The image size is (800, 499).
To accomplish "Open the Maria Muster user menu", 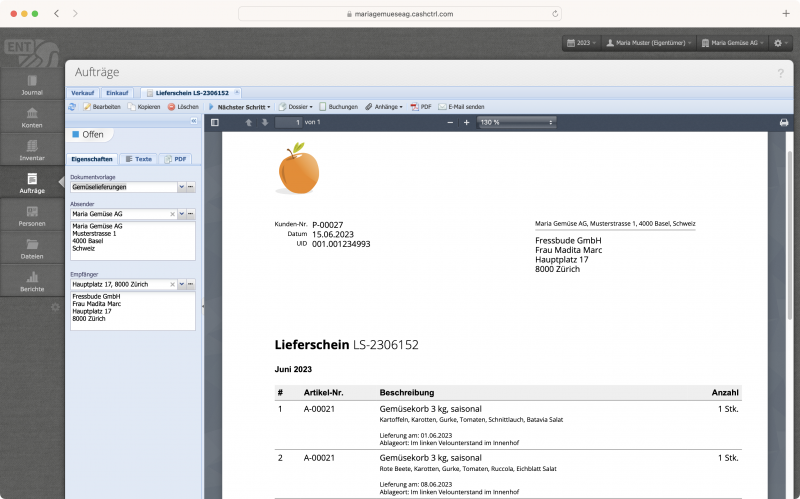I will (648, 43).
